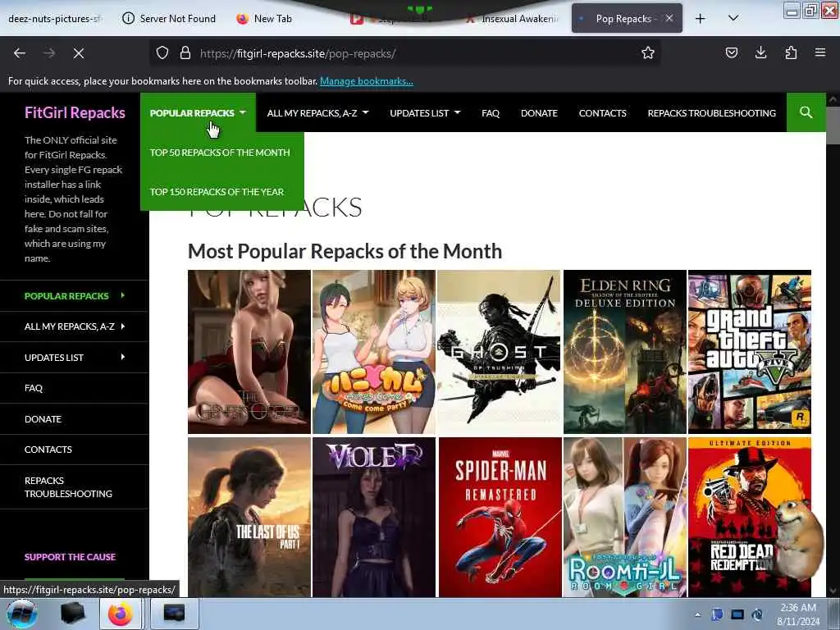
Task: Open the Spider-Man Remastered cover
Action: coord(500,517)
